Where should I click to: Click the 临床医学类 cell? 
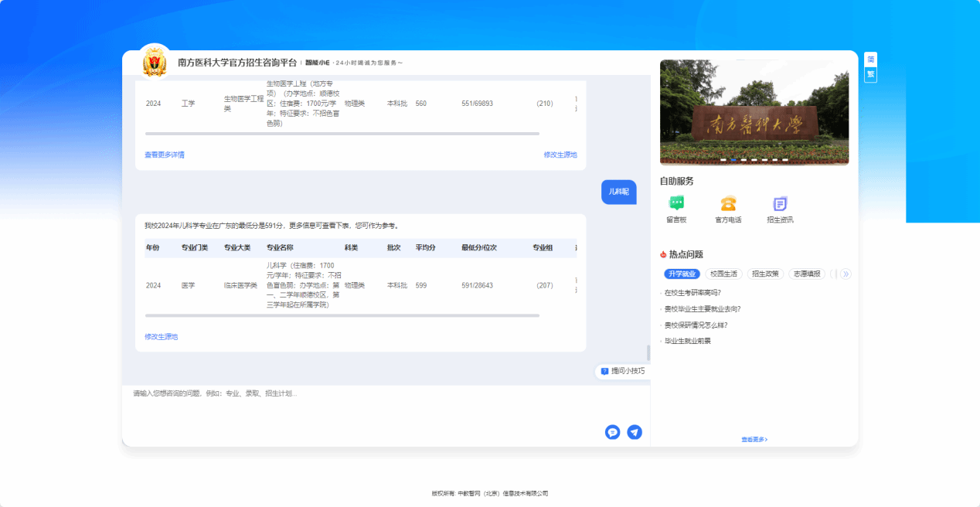(240, 285)
